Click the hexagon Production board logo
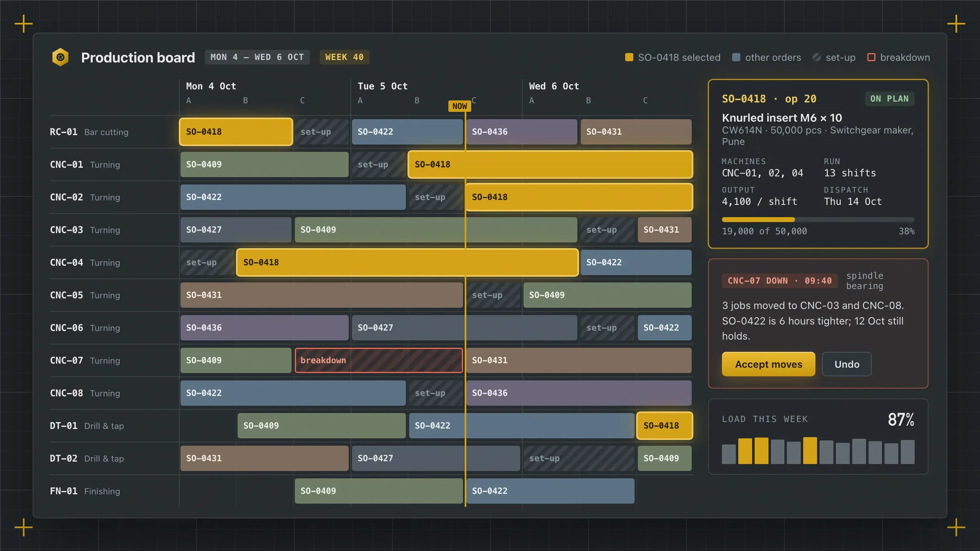Screen dimensions: 980x551 click(x=60, y=57)
